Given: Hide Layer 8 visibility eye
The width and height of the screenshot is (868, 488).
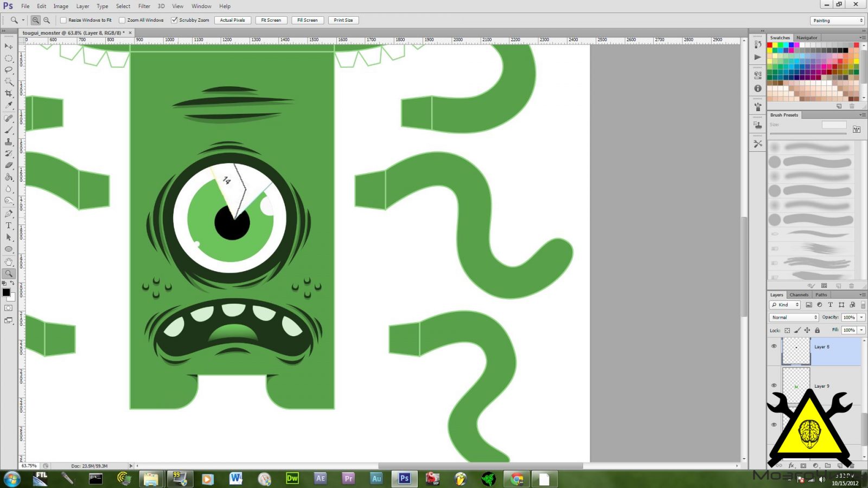Looking at the screenshot, I should [x=774, y=346].
